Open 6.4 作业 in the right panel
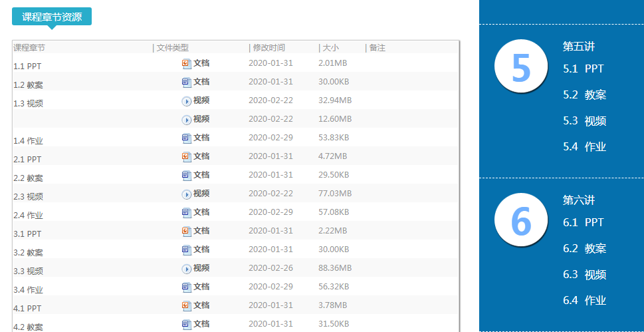This screenshot has height=332, width=644. [x=584, y=300]
